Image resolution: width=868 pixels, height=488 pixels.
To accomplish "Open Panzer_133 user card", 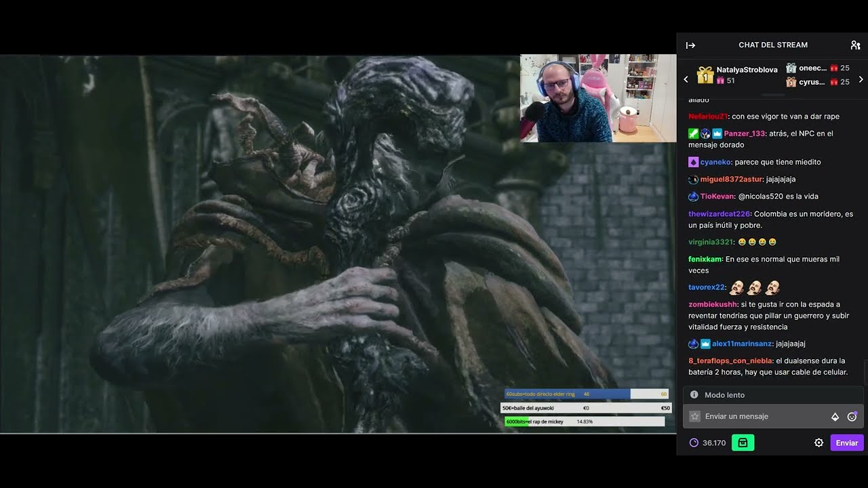I will [x=745, y=134].
